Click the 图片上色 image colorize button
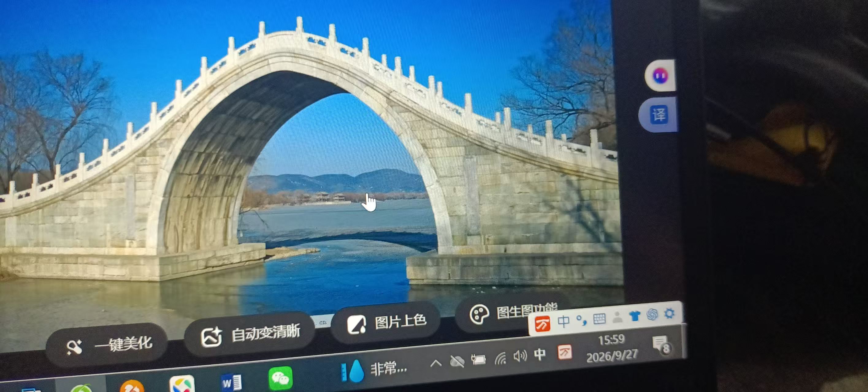This screenshot has height=392, width=868. pos(386,323)
